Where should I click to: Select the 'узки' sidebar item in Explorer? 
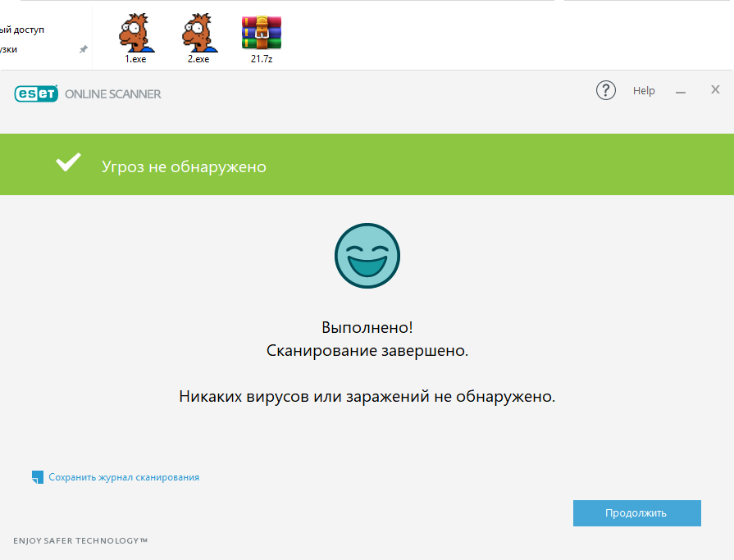click(8, 49)
